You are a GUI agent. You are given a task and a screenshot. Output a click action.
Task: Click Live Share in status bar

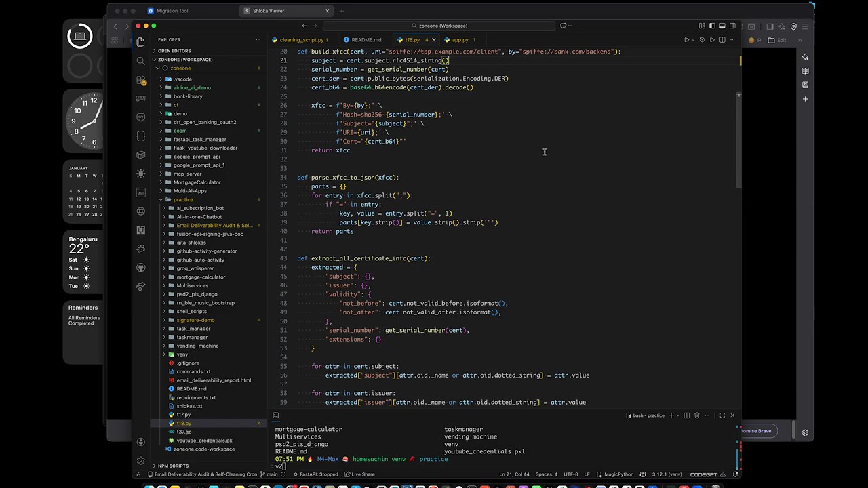(x=359, y=474)
